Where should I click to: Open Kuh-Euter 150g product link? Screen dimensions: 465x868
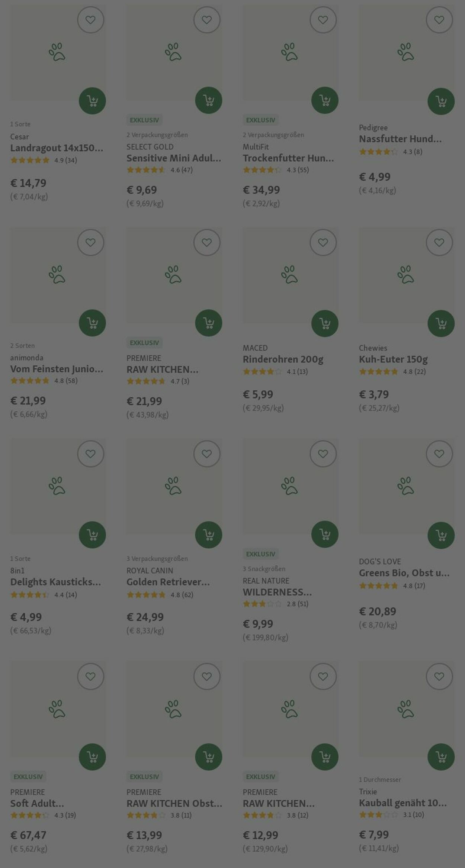[393, 359]
